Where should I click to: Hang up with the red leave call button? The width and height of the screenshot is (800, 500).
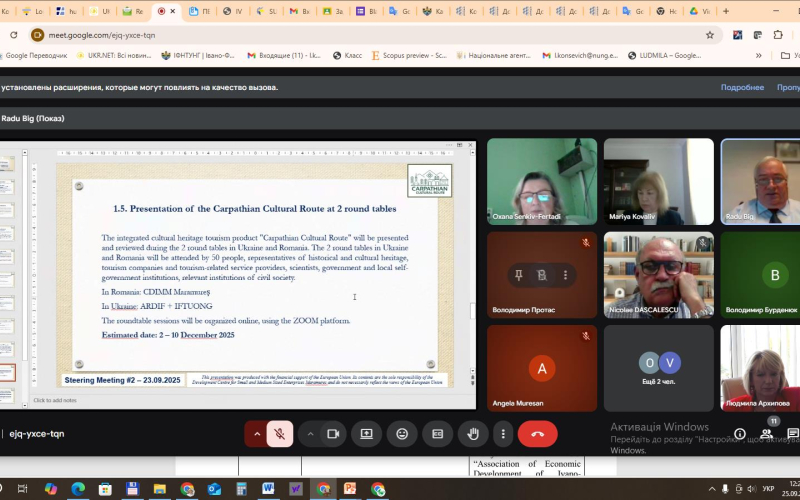tap(537, 434)
